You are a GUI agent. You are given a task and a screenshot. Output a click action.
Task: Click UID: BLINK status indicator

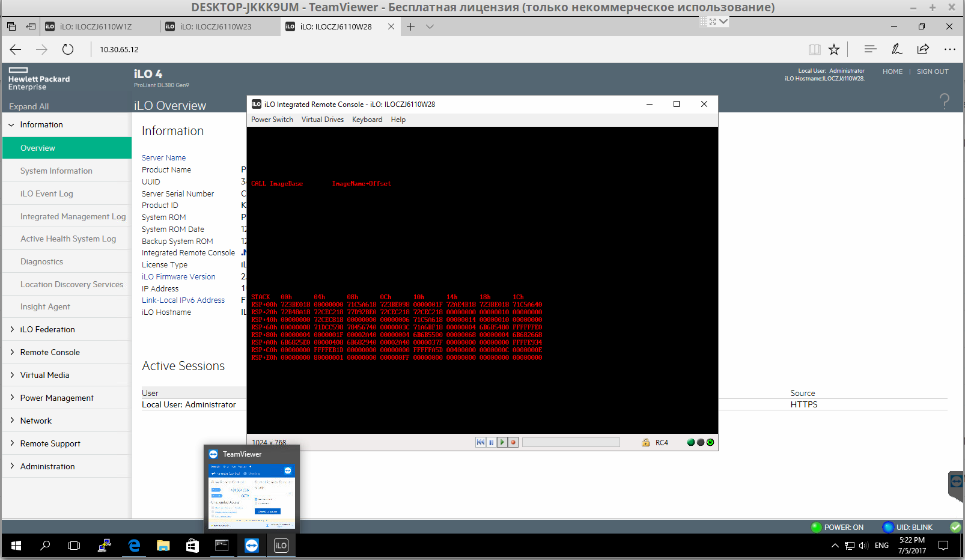(x=907, y=527)
